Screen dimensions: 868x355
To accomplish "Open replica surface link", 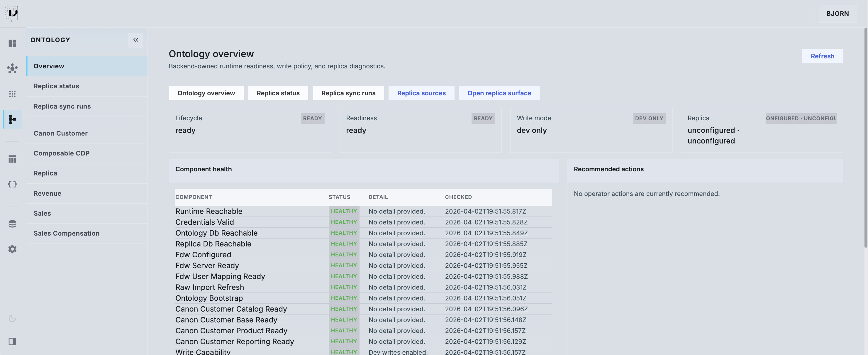I will coord(499,93).
